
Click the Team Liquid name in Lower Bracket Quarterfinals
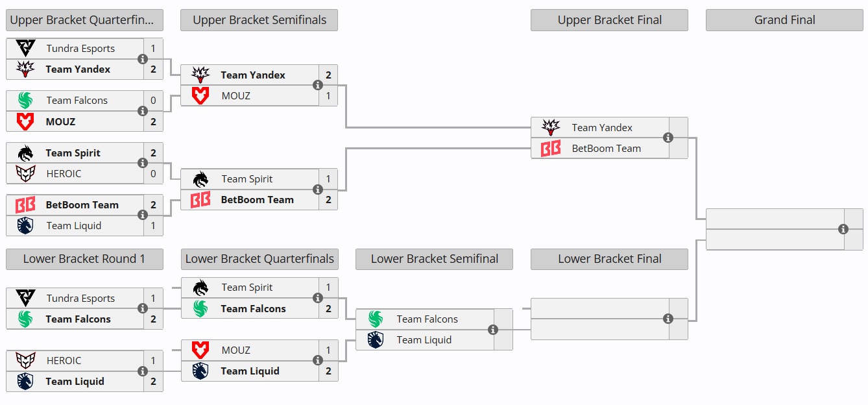pos(250,371)
